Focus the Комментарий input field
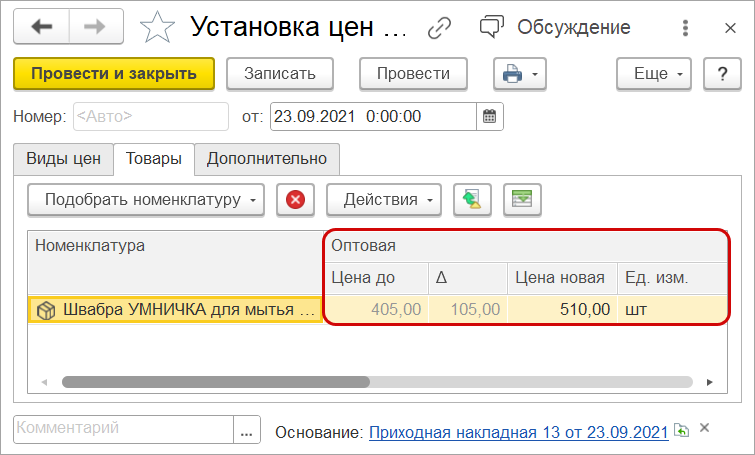This screenshot has width=755, height=455. [124, 429]
